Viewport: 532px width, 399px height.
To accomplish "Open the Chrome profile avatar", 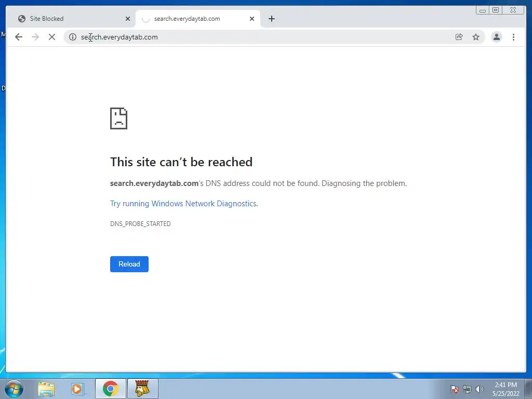I will tap(496, 37).
